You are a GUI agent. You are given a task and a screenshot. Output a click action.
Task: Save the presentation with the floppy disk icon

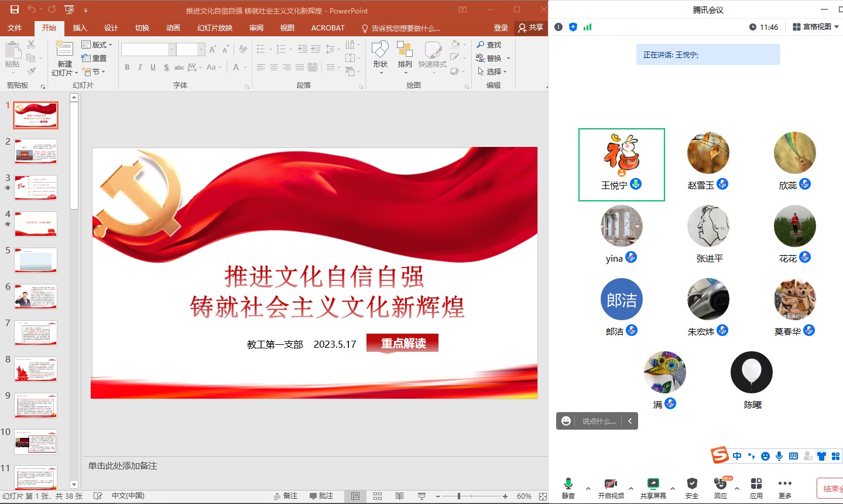[15, 9]
